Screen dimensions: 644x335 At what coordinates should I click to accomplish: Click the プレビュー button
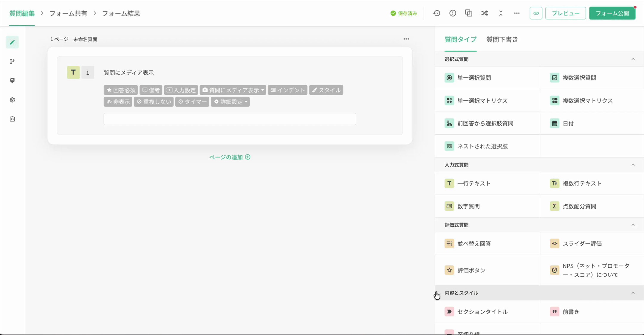coord(565,13)
